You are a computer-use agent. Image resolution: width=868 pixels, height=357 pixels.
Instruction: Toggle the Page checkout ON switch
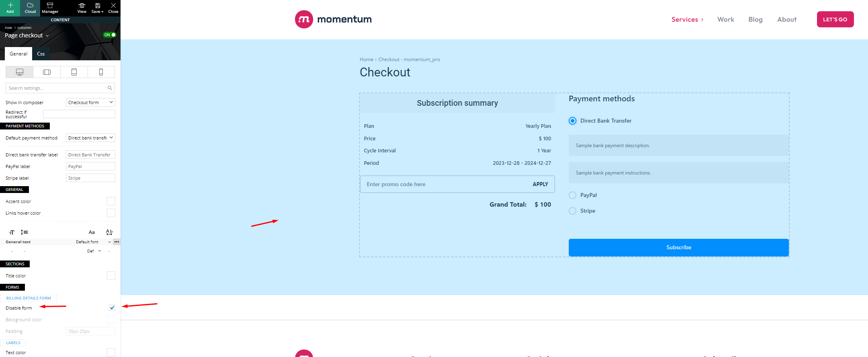(110, 35)
